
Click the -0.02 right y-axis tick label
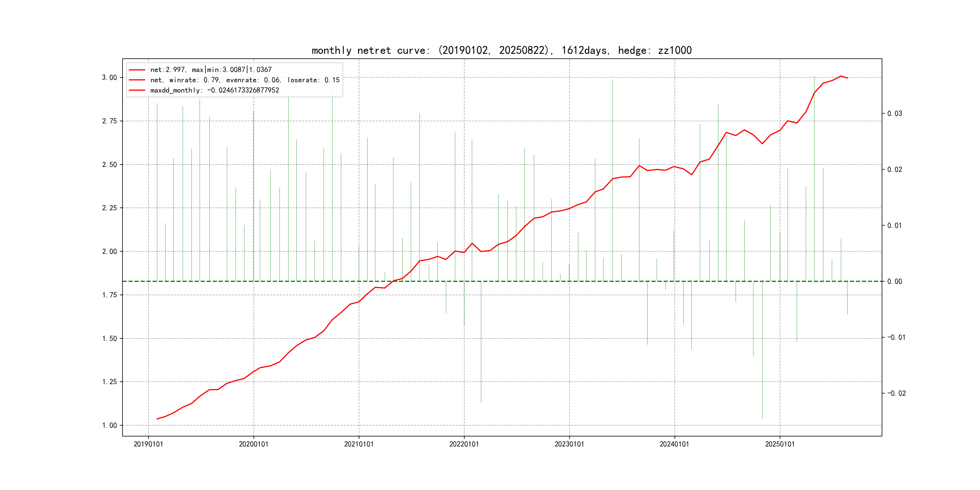pos(896,394)
